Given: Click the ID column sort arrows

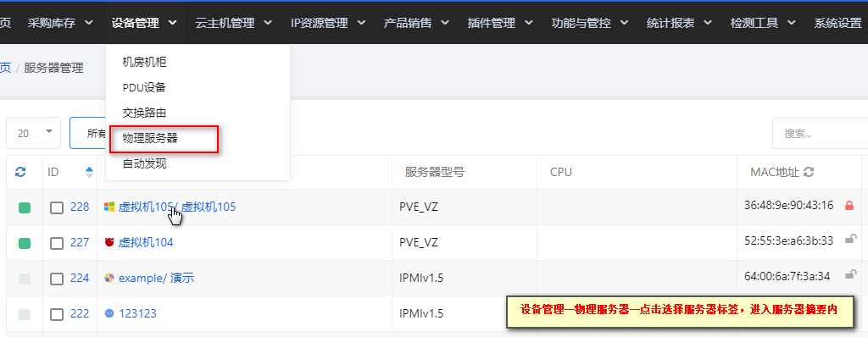Looking at the screenshot, I should point(89,172).
